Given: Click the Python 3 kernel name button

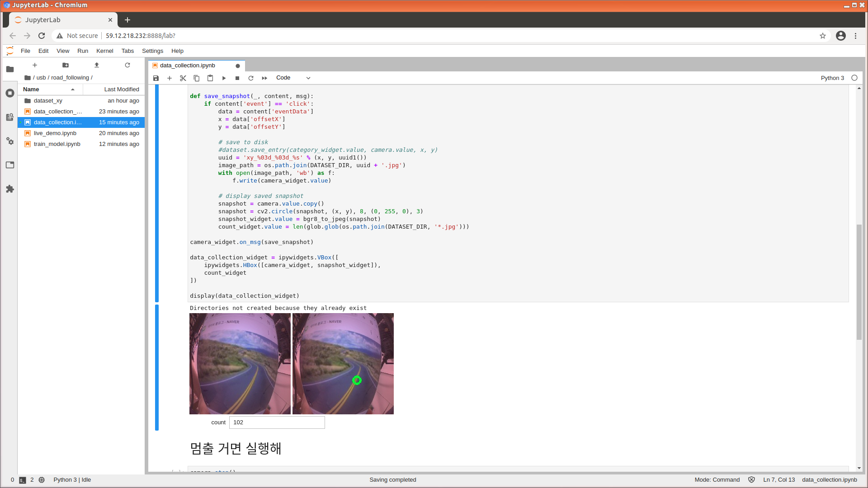Looking at the screenshot, I should [832, 78].
